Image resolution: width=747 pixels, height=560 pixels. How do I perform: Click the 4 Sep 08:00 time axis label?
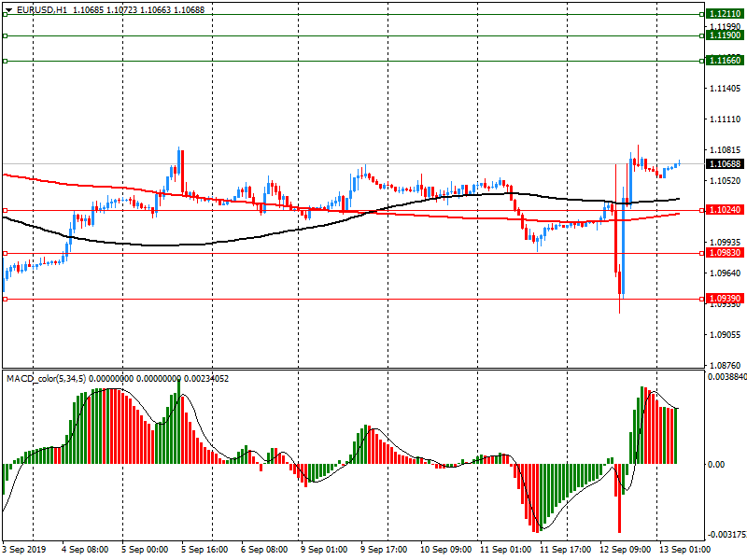click(x=85, y=550)
